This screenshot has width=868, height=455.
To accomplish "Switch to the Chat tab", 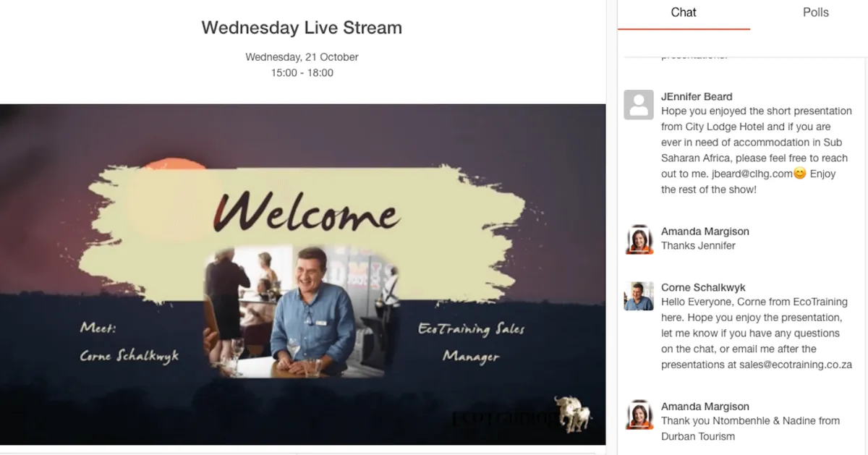I will (x=684, y=13).
